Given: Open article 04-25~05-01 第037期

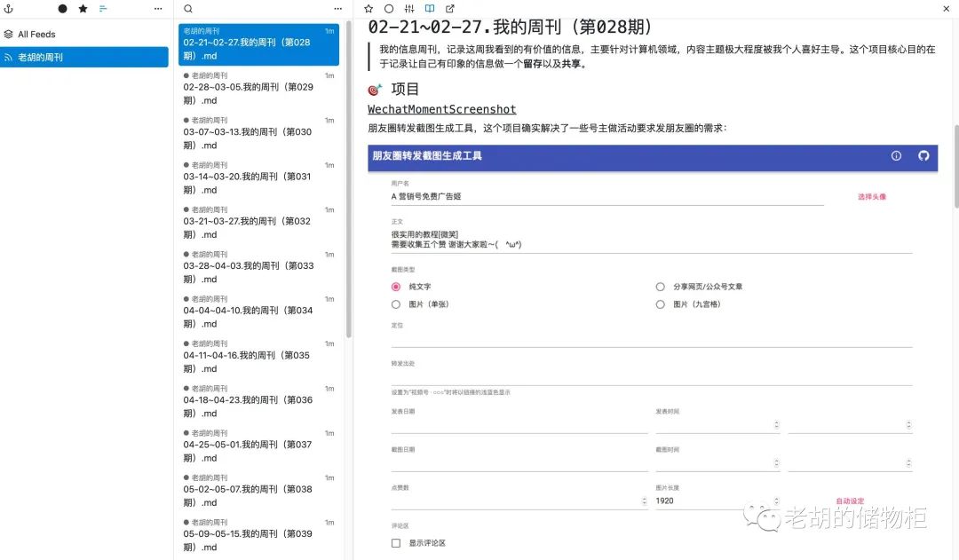Looking at the screenshot, I should click(258, 446).
